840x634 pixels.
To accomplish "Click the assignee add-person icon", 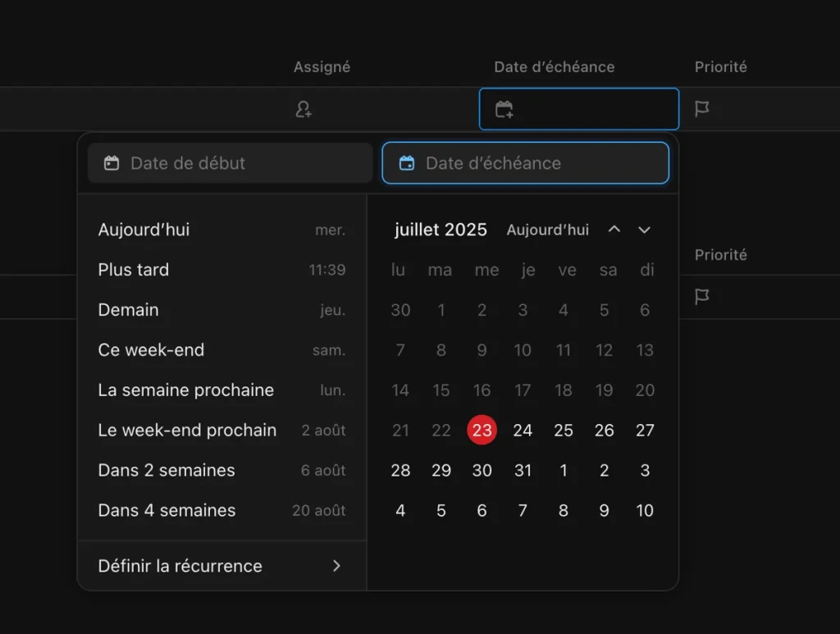I will [x=304, y=109].
